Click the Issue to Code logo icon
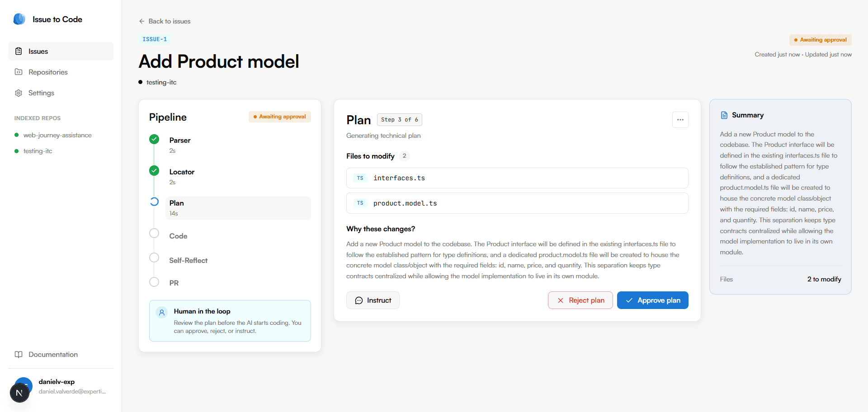Viewport: 868px width, 412px height. click(x=19, y=19)
